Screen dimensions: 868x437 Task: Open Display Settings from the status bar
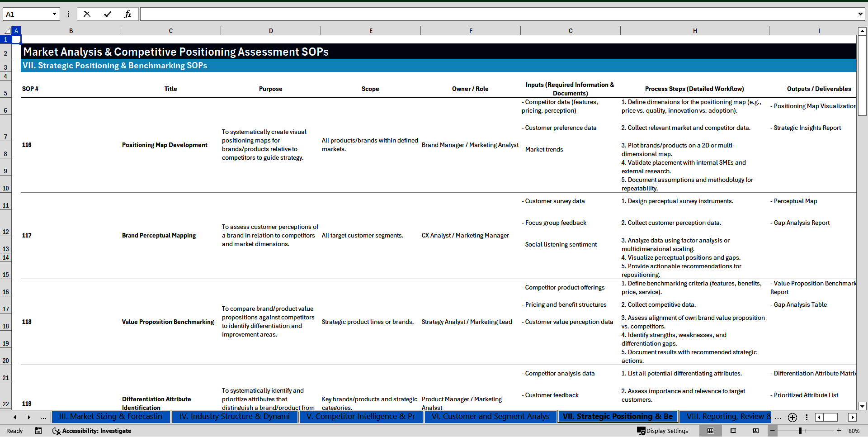click(x=663, y=431)
